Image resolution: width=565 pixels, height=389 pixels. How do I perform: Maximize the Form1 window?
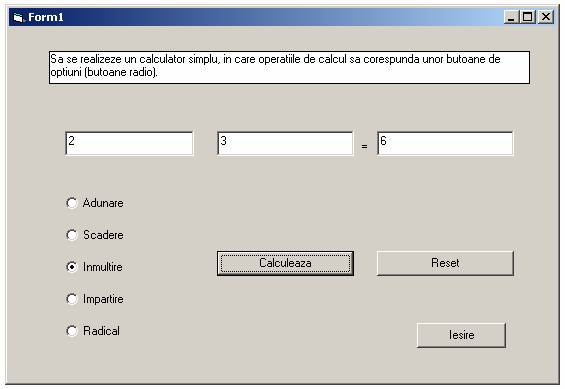pos(528,17)
